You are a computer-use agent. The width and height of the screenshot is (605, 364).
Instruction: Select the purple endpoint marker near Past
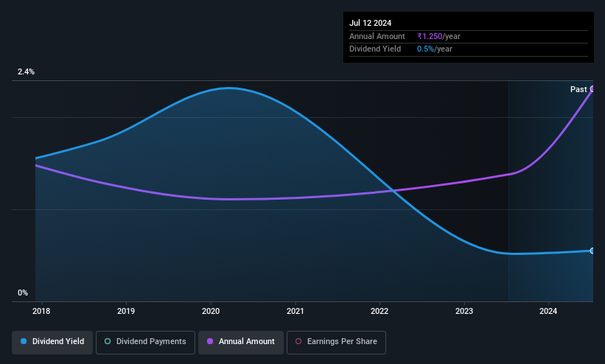point(592,89)
